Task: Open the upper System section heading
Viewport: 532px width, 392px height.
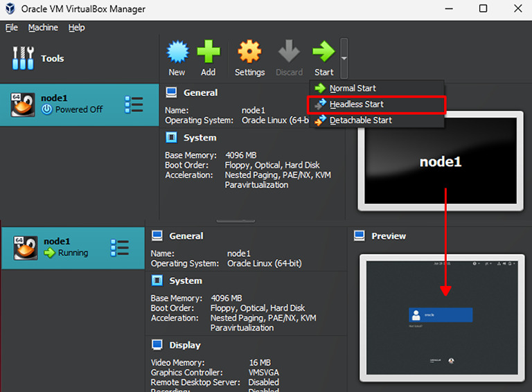Action: click(199, 137)
